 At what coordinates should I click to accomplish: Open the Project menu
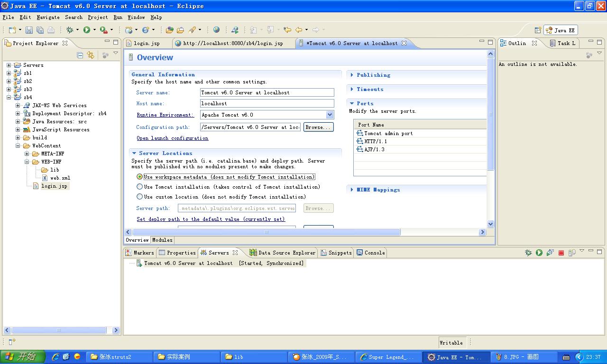98,17
